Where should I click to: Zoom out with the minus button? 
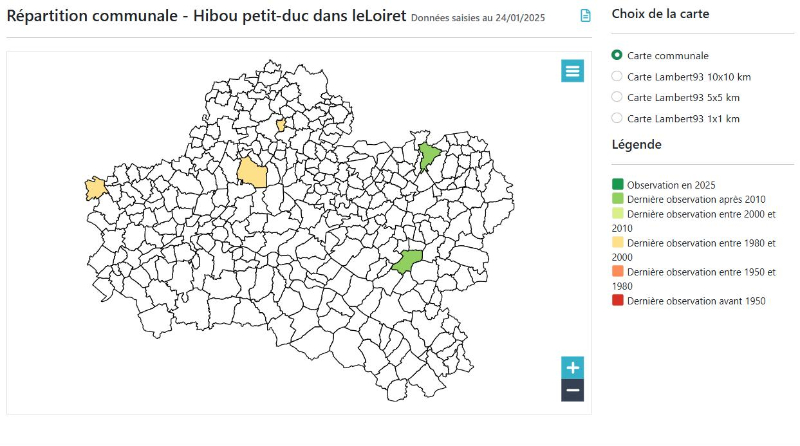pos(572,390)
